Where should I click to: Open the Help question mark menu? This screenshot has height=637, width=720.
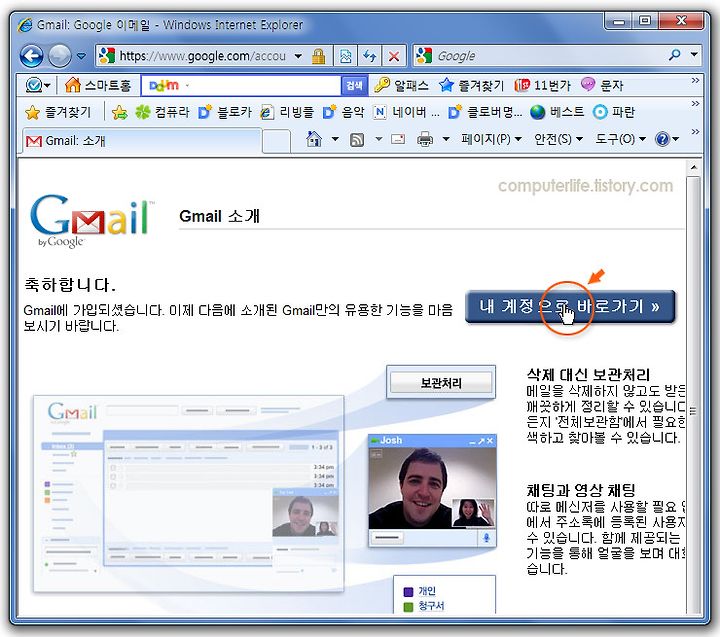point(667,139)
